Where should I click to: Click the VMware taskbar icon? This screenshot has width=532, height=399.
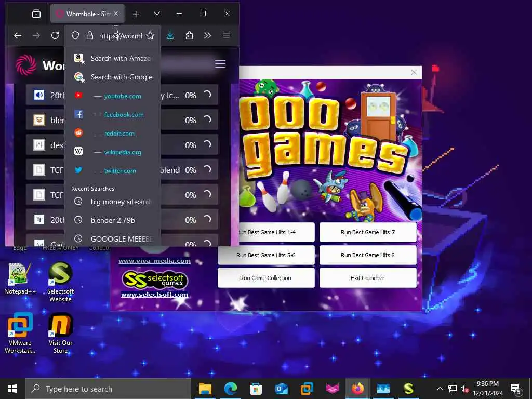pyautogui.click(x=307, y=389)
